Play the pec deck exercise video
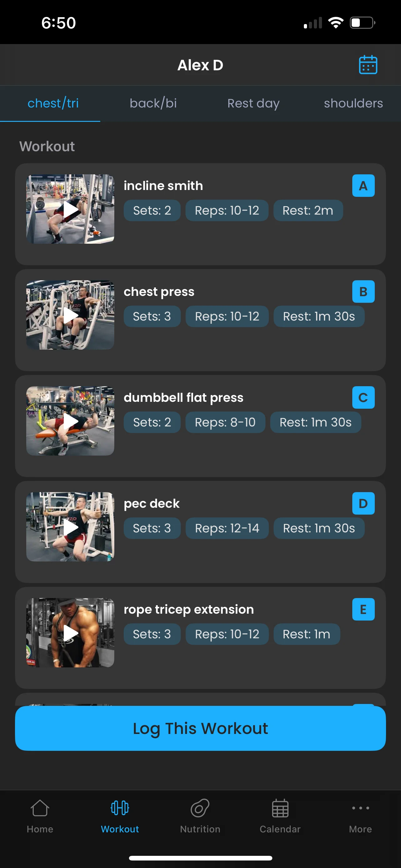Screen dimensions: 401x868 (70, 527)
